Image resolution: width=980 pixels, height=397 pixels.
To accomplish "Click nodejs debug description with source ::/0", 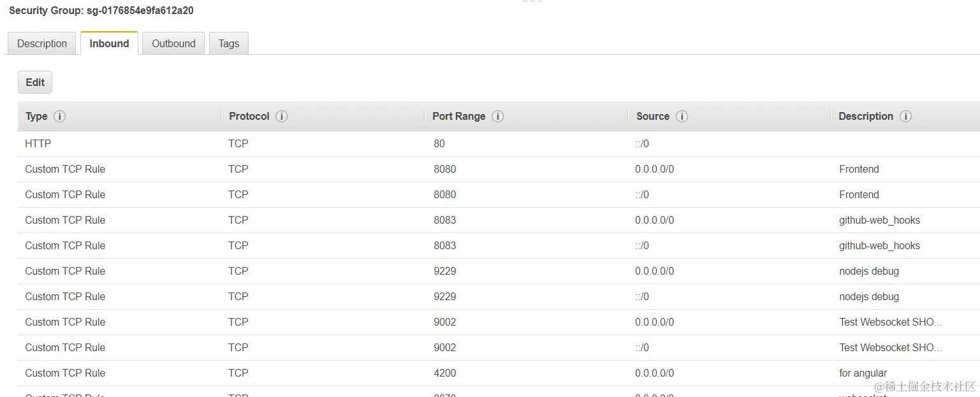I will point(869,296).
